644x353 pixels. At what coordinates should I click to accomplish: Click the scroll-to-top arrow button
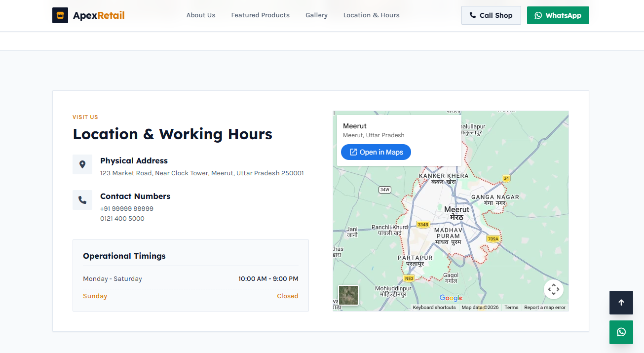click(x=621, y=303)
